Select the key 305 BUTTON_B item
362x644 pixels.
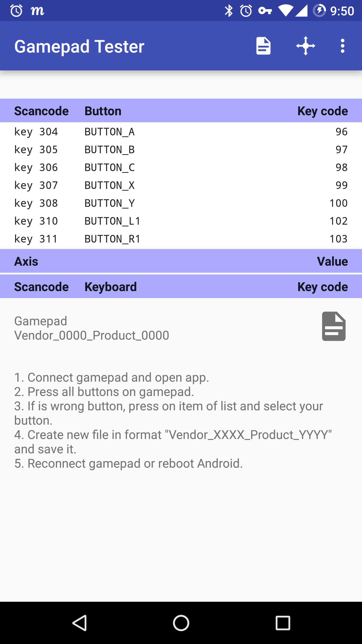pyautogui.click(x=181, y=149)
